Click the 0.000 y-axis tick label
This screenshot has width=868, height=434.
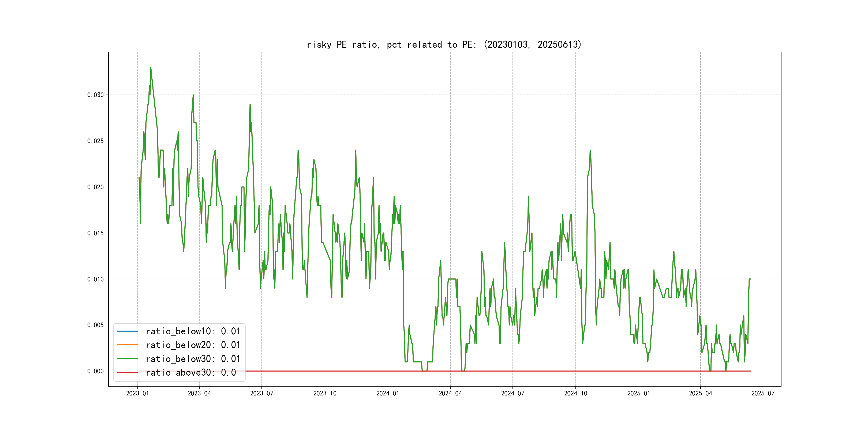(x=95, y=371)
